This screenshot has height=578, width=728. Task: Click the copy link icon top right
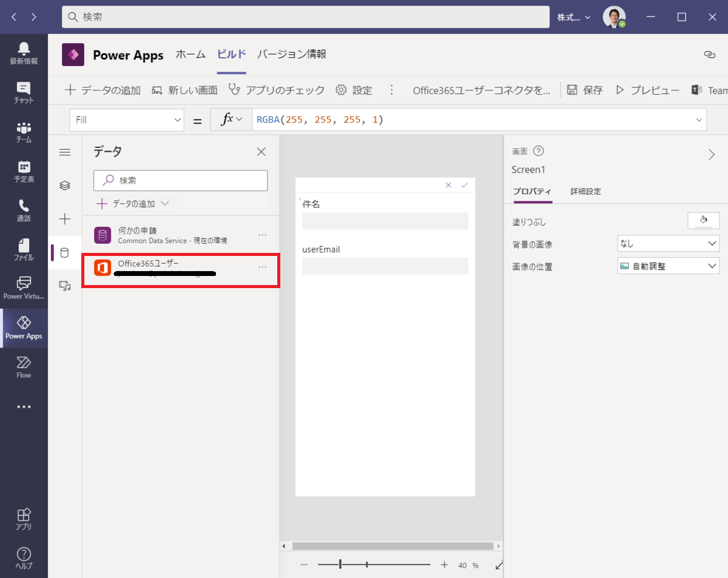[709, 55]
